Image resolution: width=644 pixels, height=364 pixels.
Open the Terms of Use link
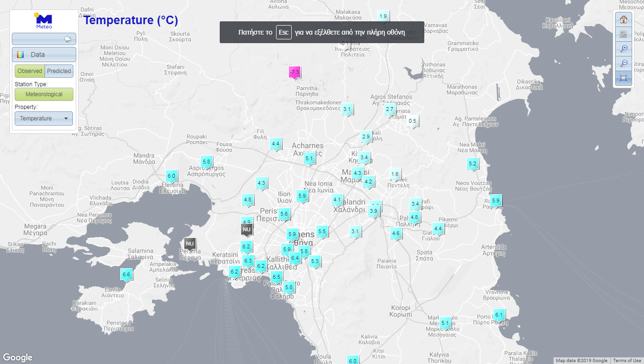(626, 360)
